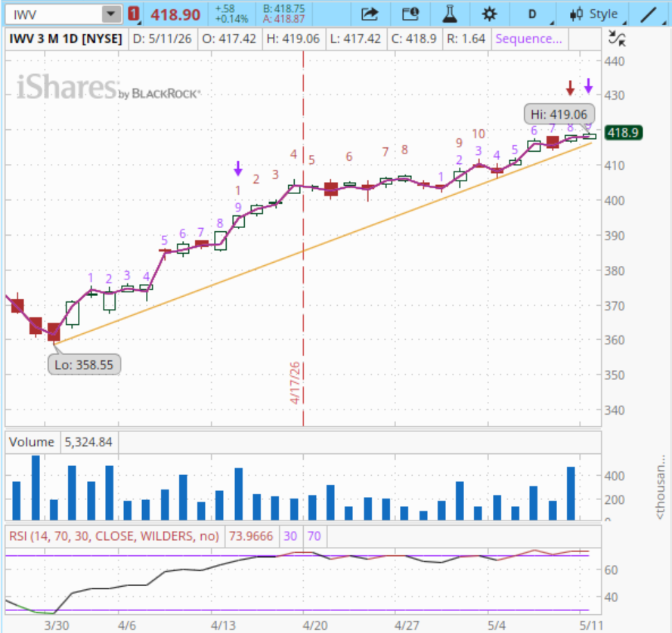Viewport: 672px width, 633px height.
Task: Click the red linked-color badge 1
Action: pyautogui.click(x=134, y=14)
